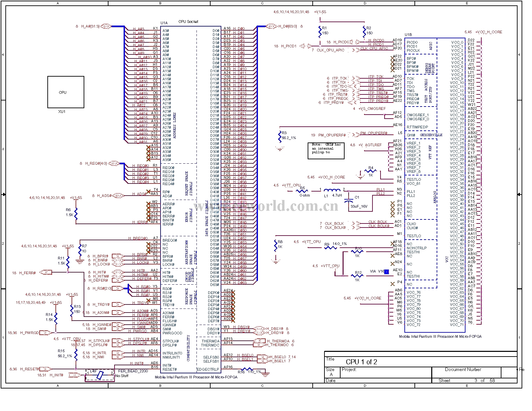
Task: Click resistor R13 150 symbol
Action: [x=72, y=310]
